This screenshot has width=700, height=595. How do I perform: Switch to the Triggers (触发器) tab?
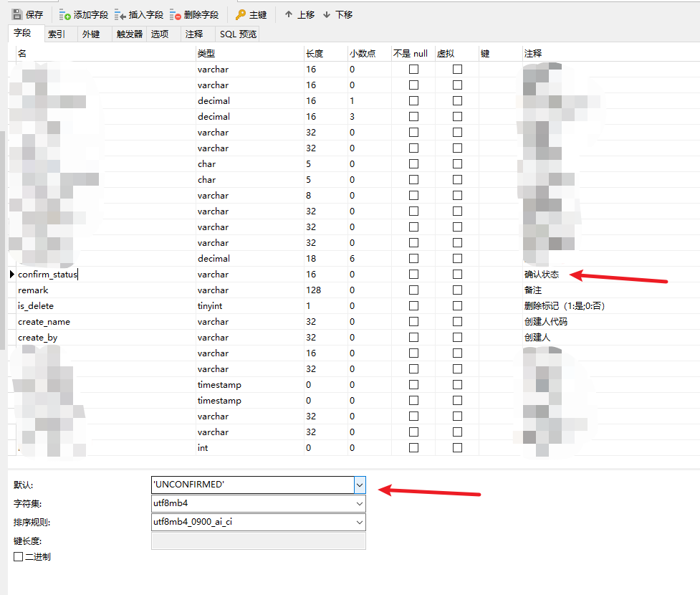[130, 34]
